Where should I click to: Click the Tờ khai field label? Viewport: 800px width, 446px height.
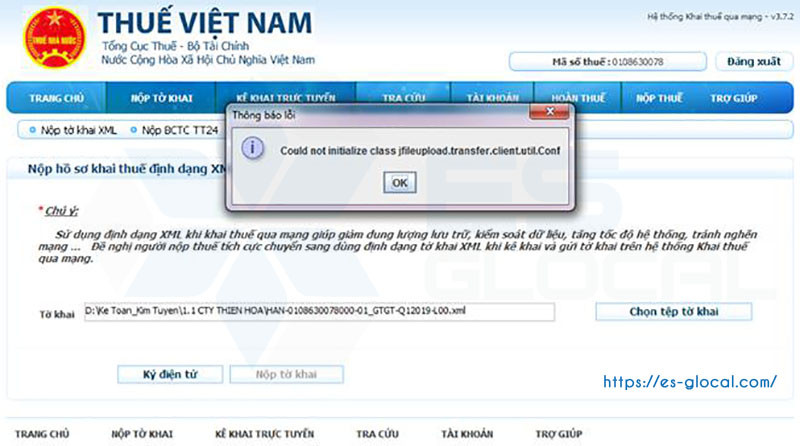(x=57, y=314)
